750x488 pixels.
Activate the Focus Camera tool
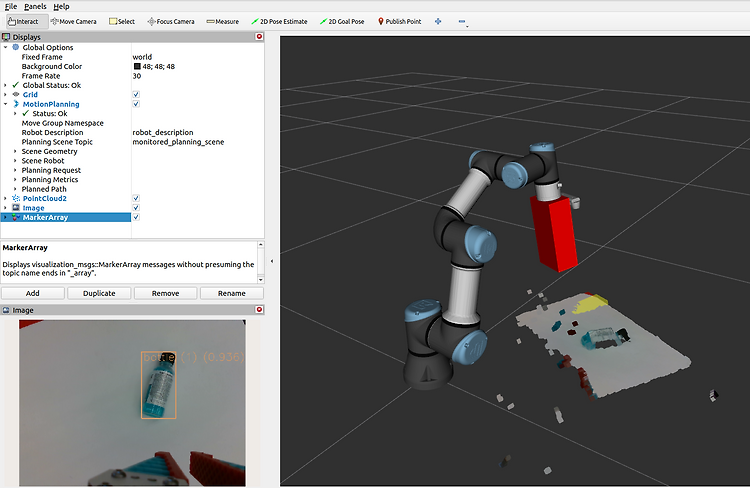click(x=171, y=22)
